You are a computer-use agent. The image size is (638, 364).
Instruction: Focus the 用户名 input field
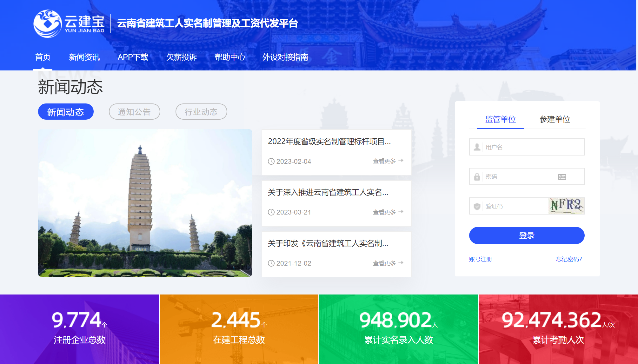(x=533, y=147)
